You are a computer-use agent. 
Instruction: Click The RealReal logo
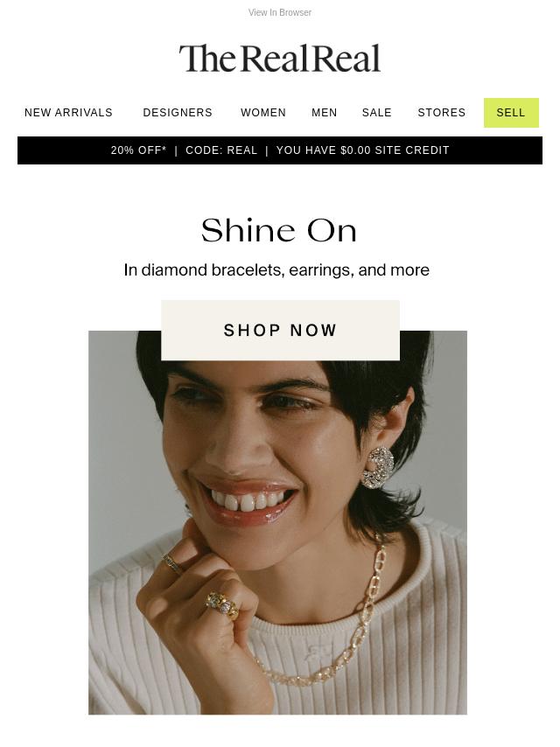pyautogui.click(x=280, y=59)
